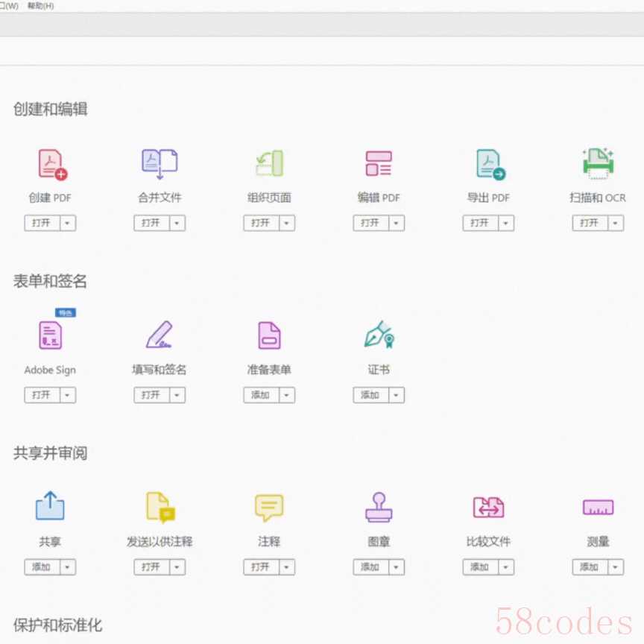The width and height of the screenshot is (644, 644).
Task: Expand the dropdown arrow for 证书
Action: coord(397,395)
